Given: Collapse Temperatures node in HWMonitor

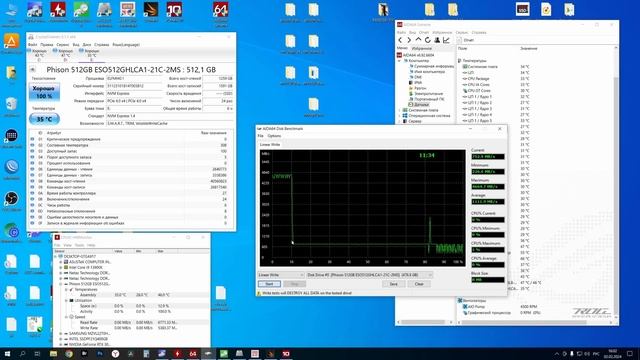Looking at the screenshot, I should click(67, 289).
